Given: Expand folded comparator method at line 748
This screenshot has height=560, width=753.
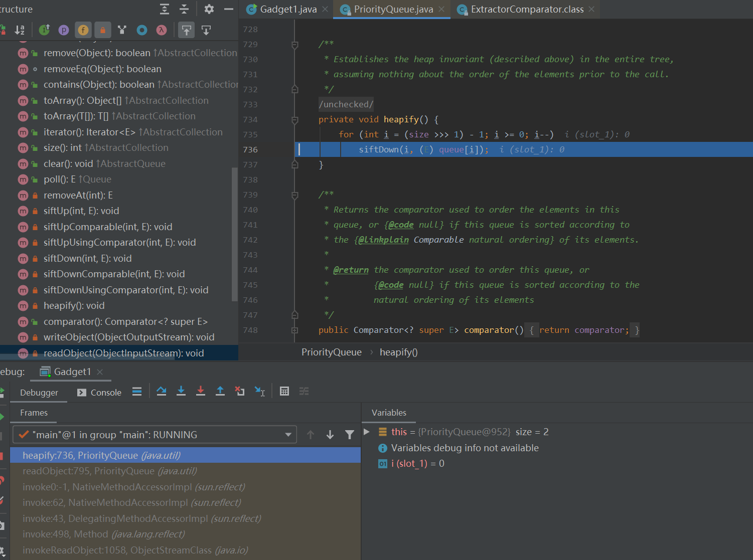Looking at the screenshot, I should coord(295,330).
